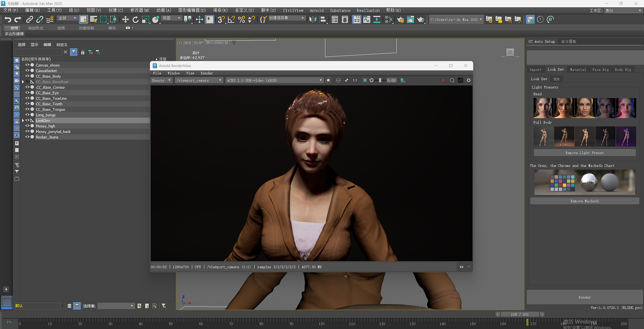Adjust the RenderView exposure slider

point(380,80)
